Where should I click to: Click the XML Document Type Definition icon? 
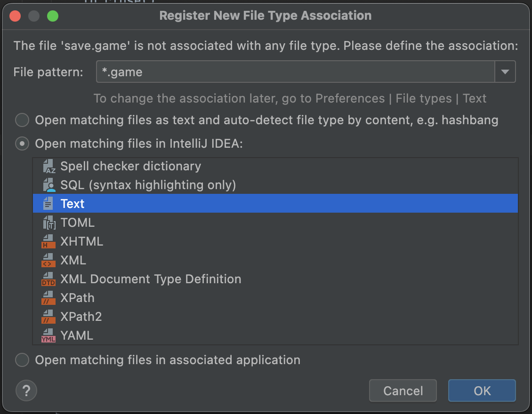tap(49, 279)
